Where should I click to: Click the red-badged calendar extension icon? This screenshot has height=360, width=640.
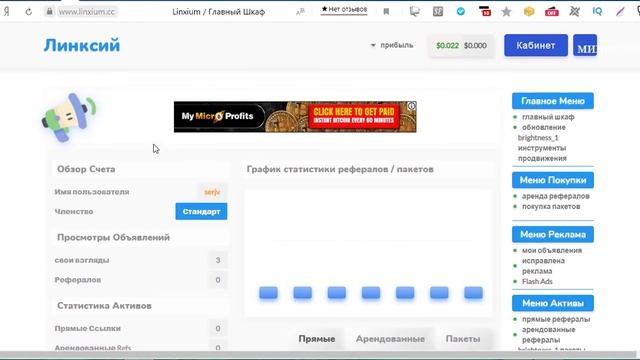click(484, 11)
